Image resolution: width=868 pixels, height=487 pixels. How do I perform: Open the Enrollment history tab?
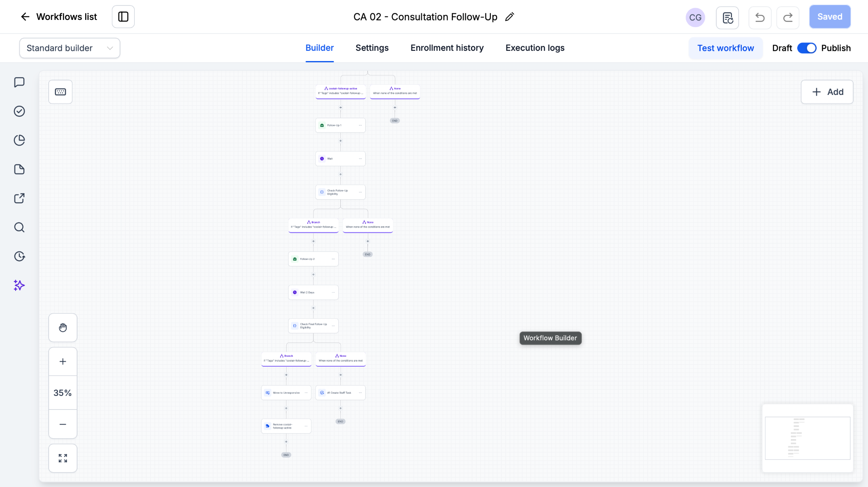(x=447, y=48)
